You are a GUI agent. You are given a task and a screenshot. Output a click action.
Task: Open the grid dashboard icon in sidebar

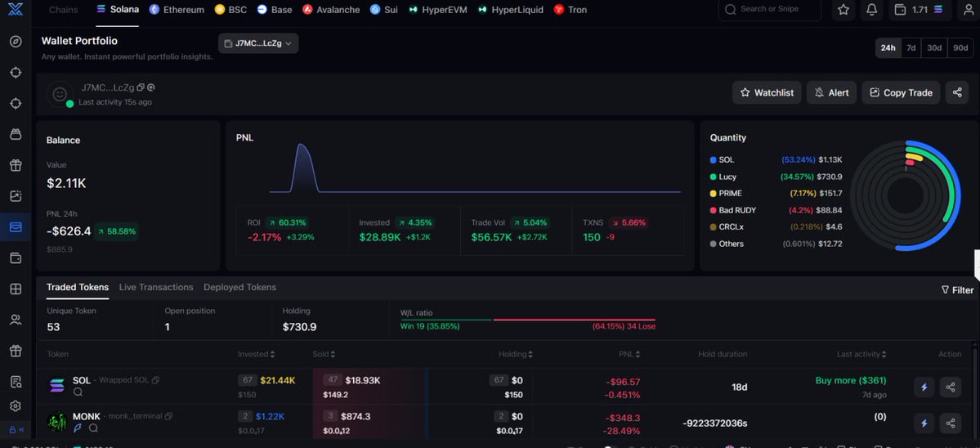(16, 289)
